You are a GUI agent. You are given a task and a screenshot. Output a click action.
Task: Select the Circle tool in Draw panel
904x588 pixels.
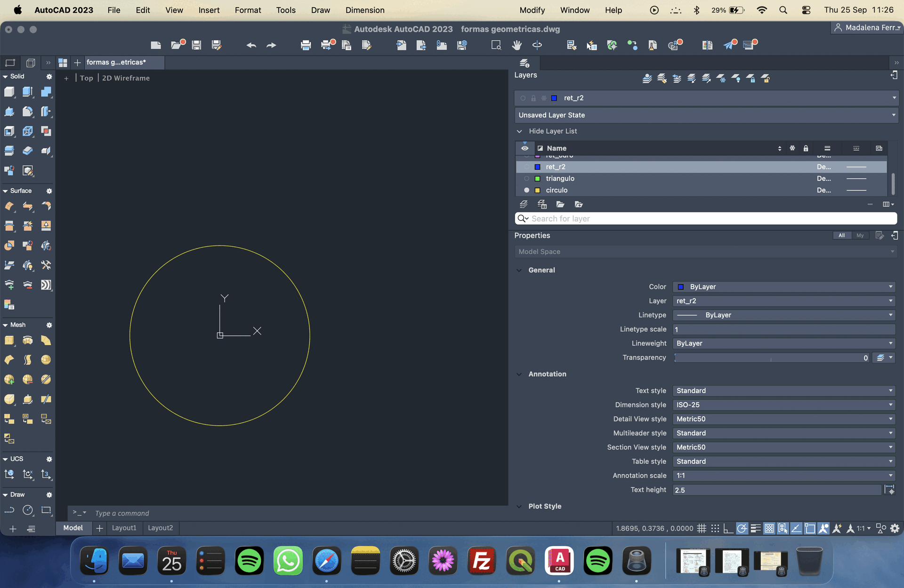pos(28,510)
